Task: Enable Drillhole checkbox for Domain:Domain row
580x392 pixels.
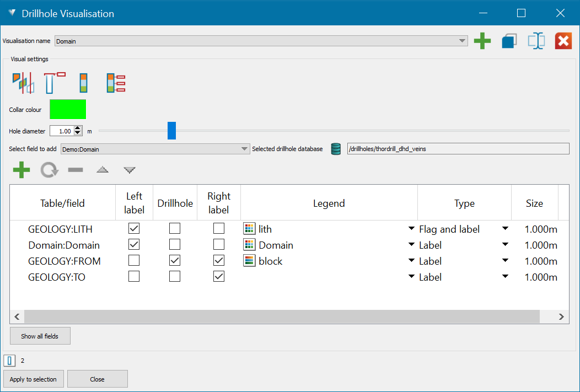Action: tap(175, 245)
